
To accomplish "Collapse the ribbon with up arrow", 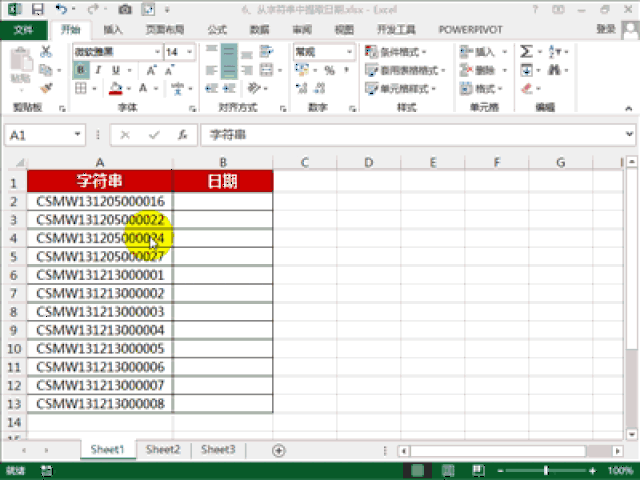I will coord(629,108).
